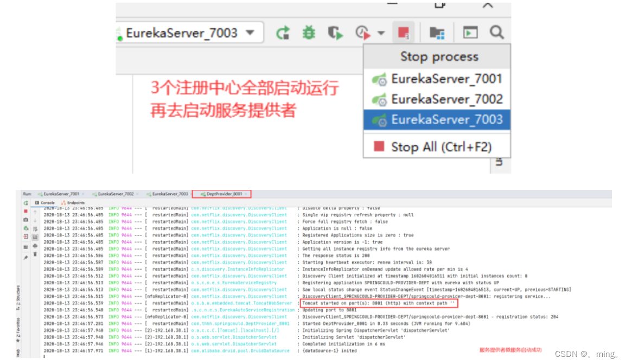Click com.thhh.springcould.DeptProvider_8001 class link
626x364 pixels.
[x=240, y=324]
